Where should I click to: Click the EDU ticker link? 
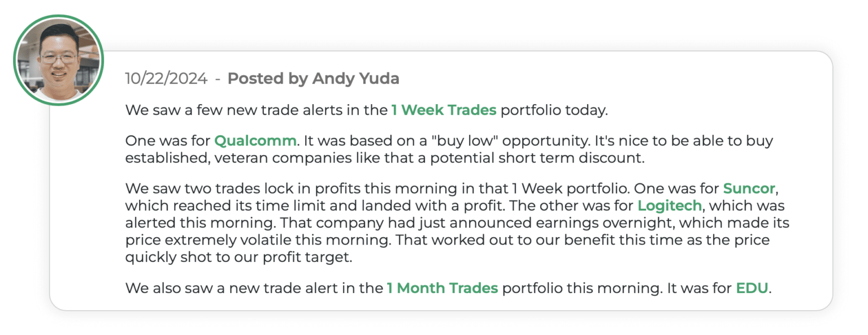752,288
